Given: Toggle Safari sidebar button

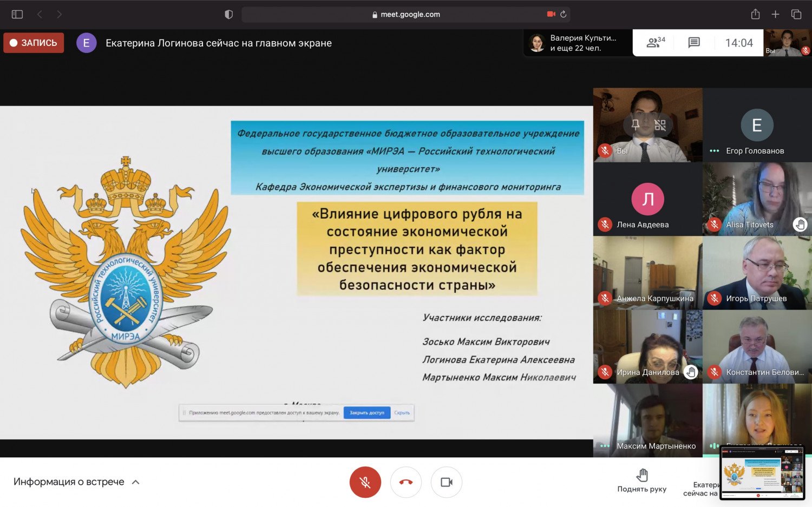Looking at the screenshot, I should (17, 15).
